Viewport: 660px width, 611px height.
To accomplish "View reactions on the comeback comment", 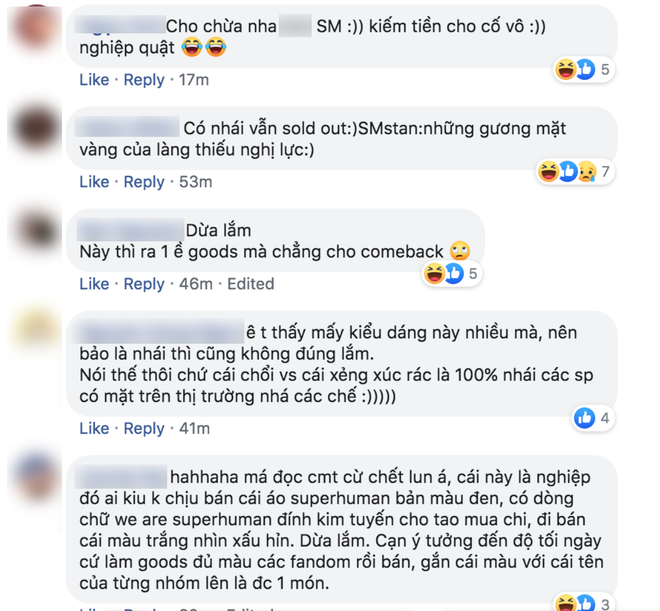I will coord(451,274).
